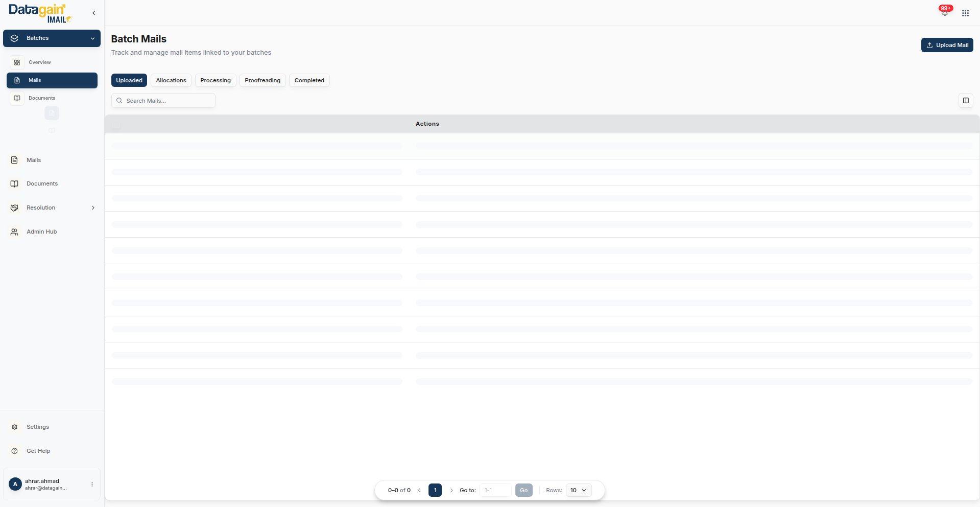Switch to the Proofreading tab

pyautogui.click(x=262, y=80)
